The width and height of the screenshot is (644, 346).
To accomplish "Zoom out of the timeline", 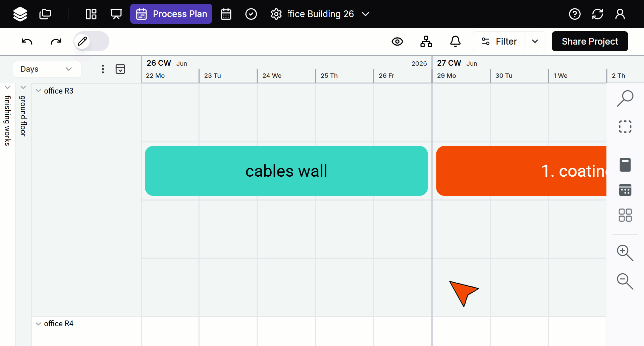I will pos(625,281).
